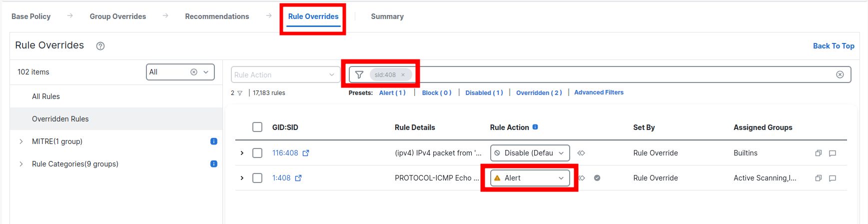This screenshot has height=224, width=868.
Task: Open the Alert rule action dropdown
Action: pos(530,178)
